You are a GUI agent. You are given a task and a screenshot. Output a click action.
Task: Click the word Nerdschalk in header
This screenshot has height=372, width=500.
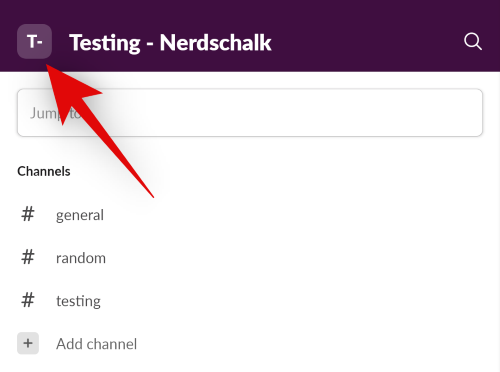[216, 42]
